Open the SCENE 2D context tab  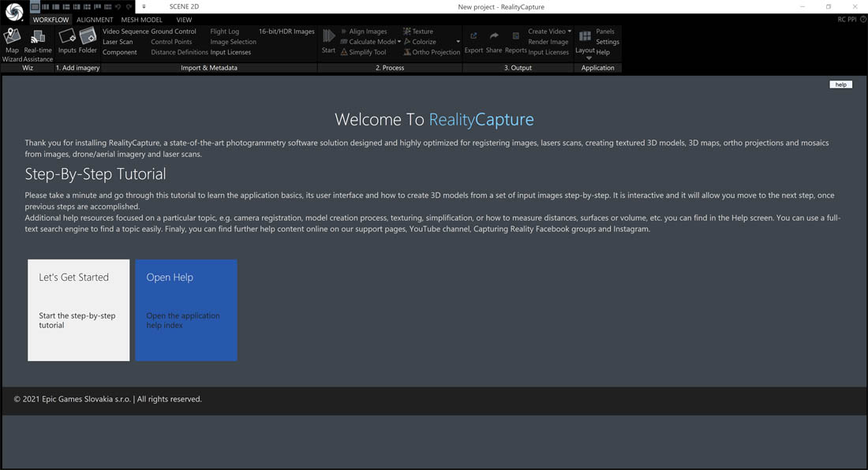coord(184,6)
